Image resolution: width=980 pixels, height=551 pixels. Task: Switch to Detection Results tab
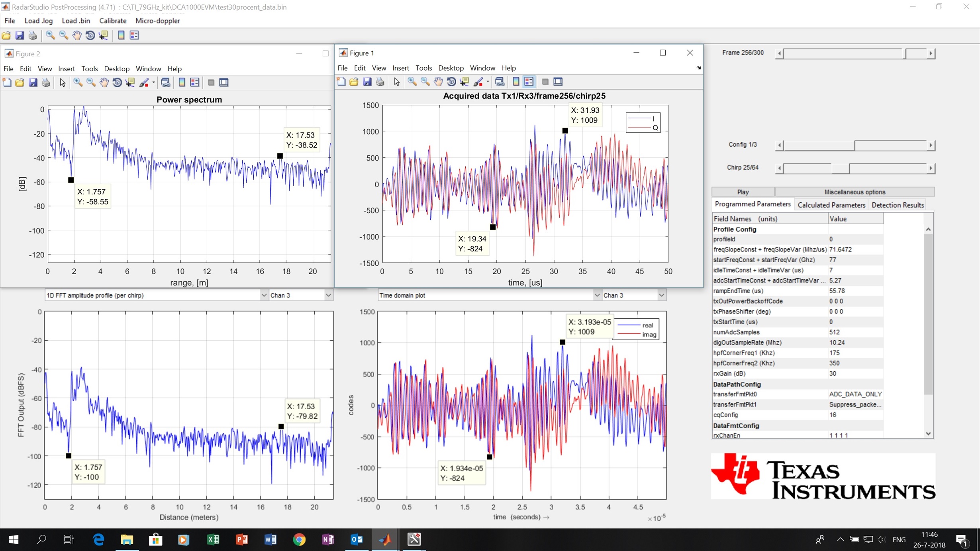(x=897, y=205)
